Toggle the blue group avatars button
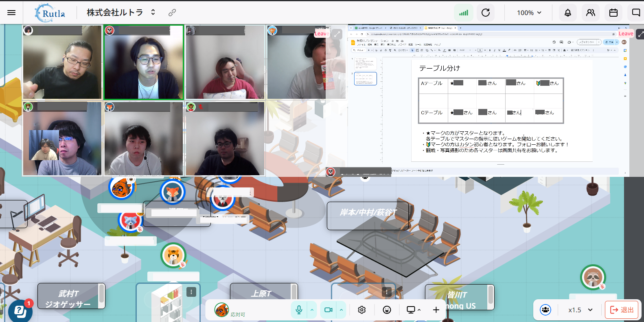 (545, 310)
